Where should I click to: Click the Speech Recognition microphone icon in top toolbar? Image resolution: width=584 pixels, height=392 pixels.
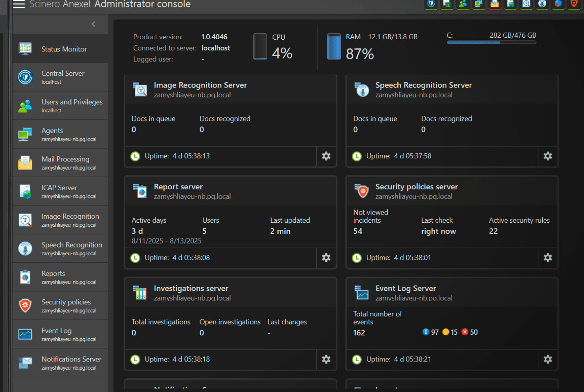(x=542, y=4)
